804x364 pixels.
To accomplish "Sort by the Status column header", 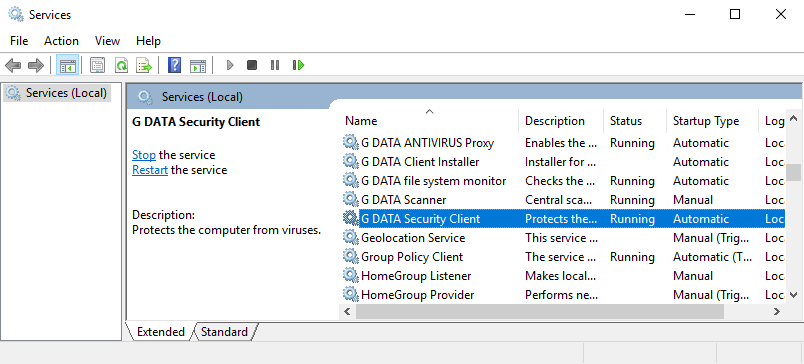I will [x=635, y=121].
